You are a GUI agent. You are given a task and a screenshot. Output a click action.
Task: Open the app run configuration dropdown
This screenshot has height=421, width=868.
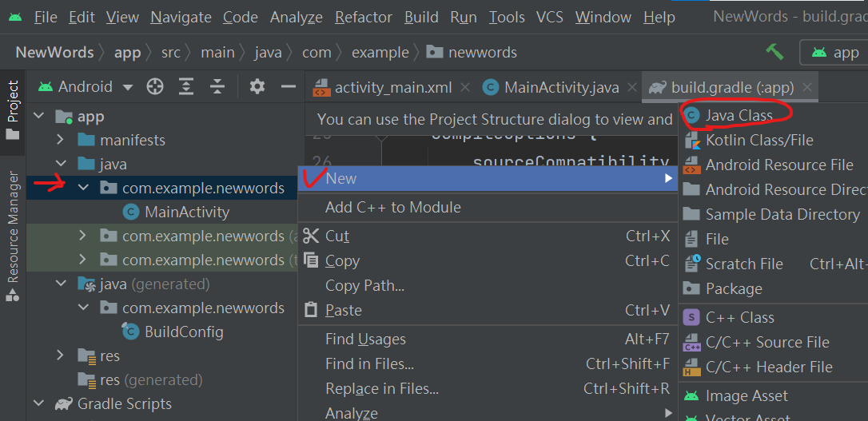834,53
